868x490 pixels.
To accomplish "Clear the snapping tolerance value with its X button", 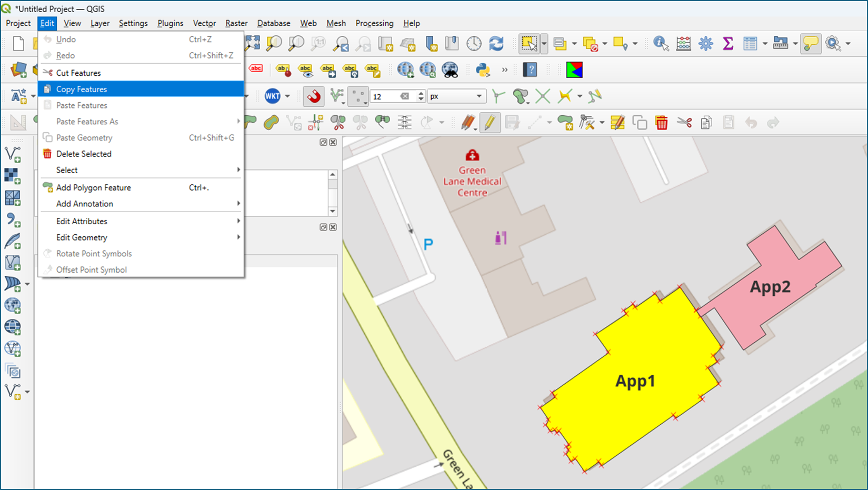I will pyautogui.click(x=404, y=96).
